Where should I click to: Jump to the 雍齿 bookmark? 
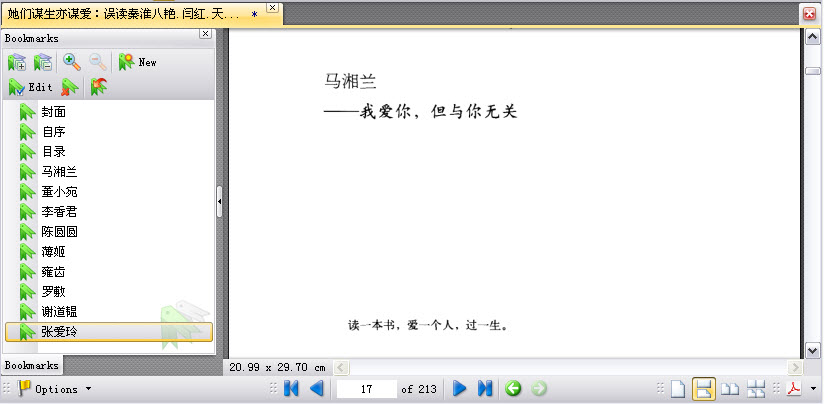54,272
